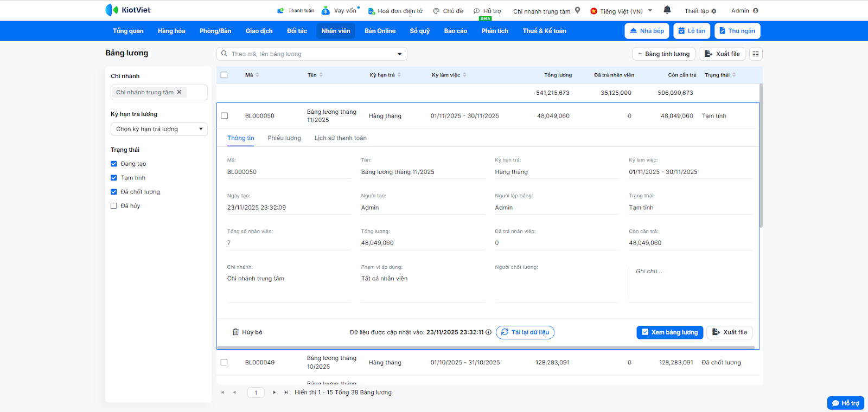The height and width of the screenshot is (412, 868).
Task: Click the column layout toggle icon
Action: [x=756, y=54]
